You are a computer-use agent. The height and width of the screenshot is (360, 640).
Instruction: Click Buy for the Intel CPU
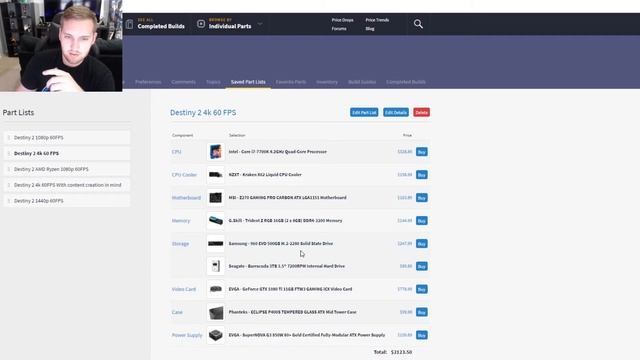(422, 152)
